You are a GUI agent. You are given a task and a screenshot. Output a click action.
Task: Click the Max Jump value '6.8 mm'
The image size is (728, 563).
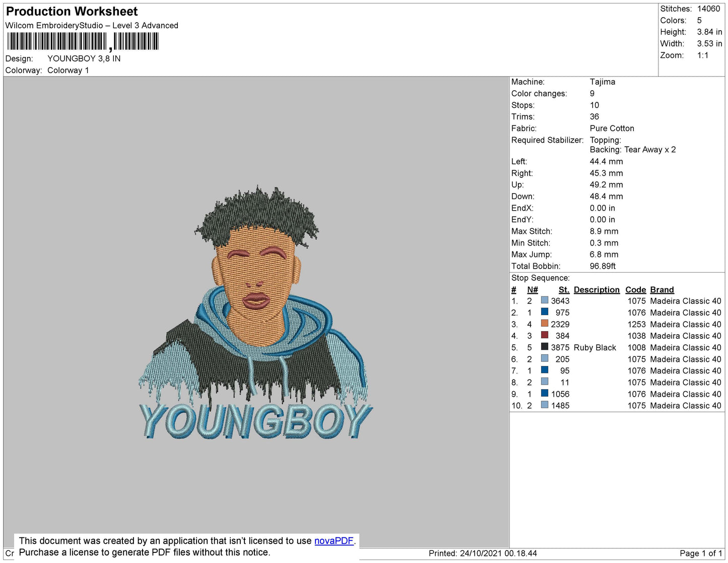604,254
